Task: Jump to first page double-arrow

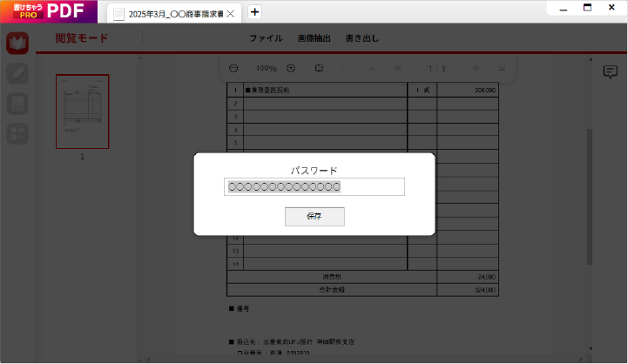Action: tap(397, 69)
